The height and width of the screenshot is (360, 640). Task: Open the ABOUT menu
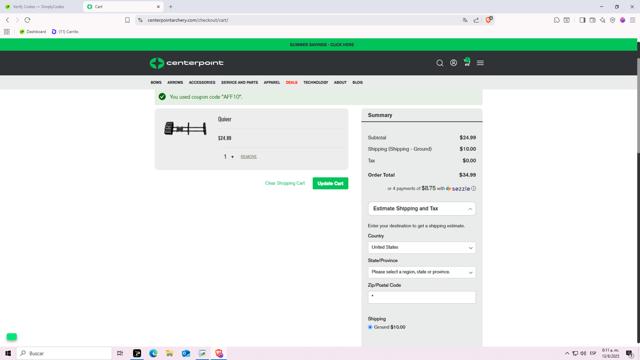click(340, 82)
